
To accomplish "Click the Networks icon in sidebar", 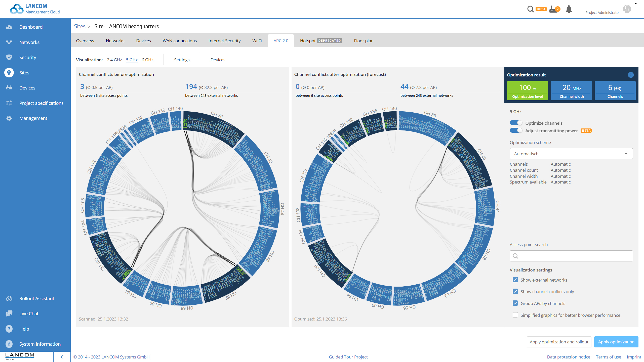I will click(x=9, y=42).
